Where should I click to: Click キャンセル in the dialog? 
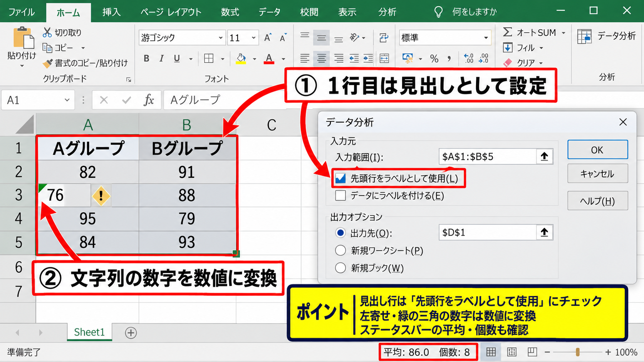597,173
